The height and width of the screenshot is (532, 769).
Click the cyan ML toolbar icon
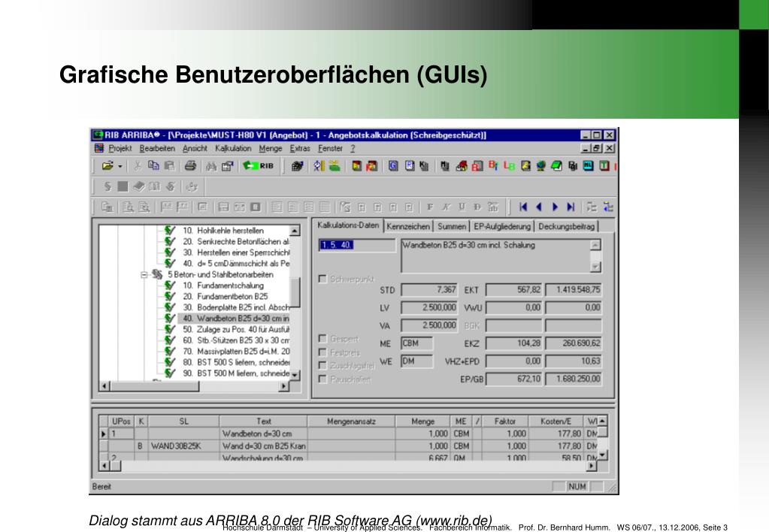pos(588,166)
